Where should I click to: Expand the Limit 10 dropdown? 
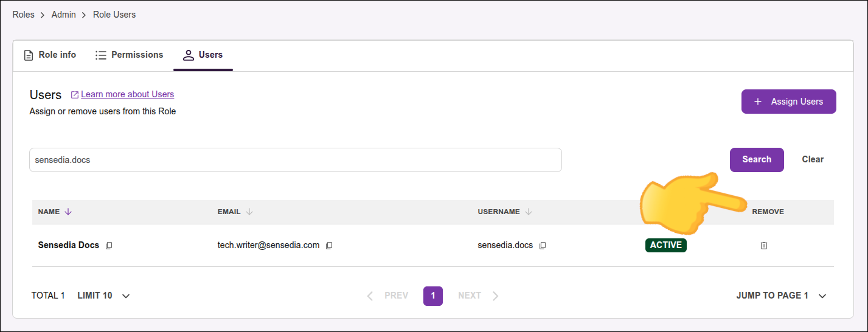point(126,296)
